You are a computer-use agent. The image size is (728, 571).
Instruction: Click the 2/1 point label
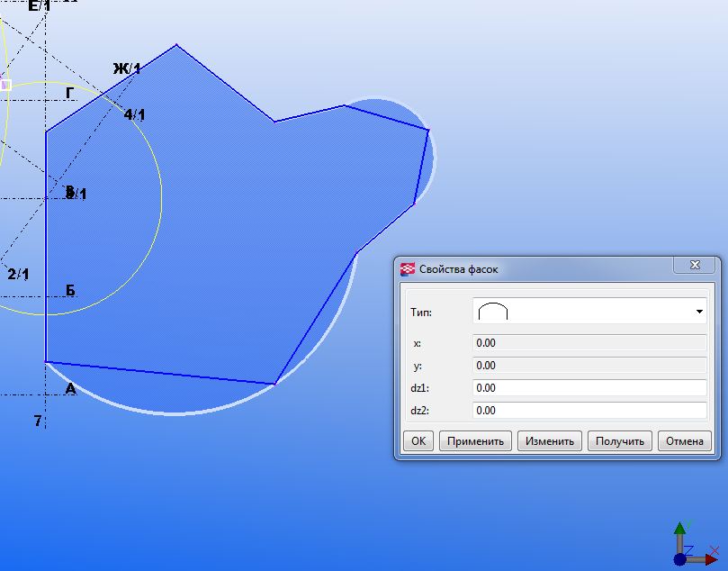[x=18, y=274]
